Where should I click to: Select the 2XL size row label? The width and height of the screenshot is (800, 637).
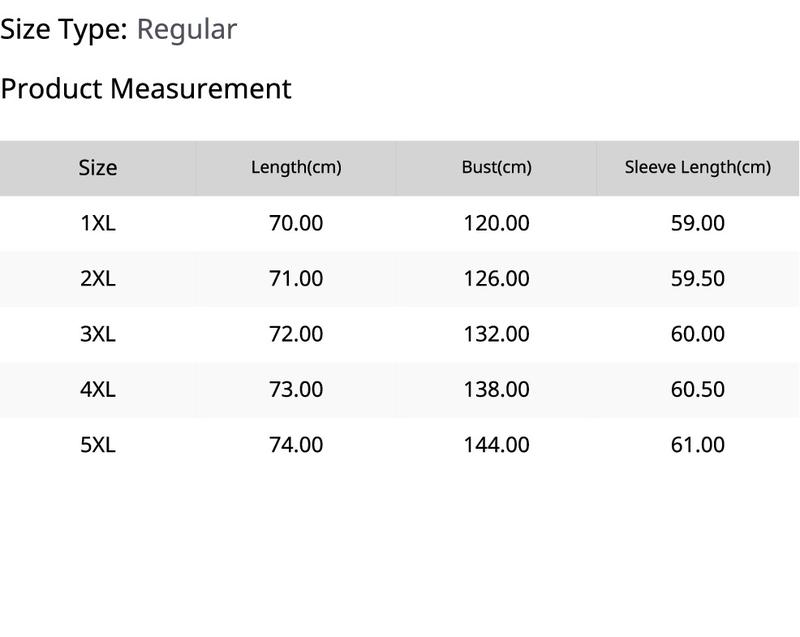(98, 278)
